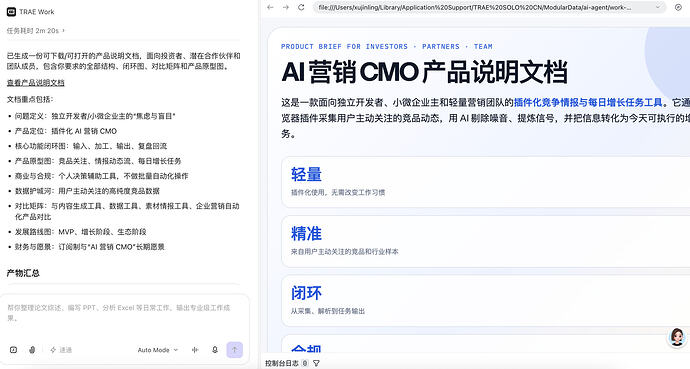Click bullet 核心功能闭环图 line
This screenshot has height=369, width=690.
91,146
